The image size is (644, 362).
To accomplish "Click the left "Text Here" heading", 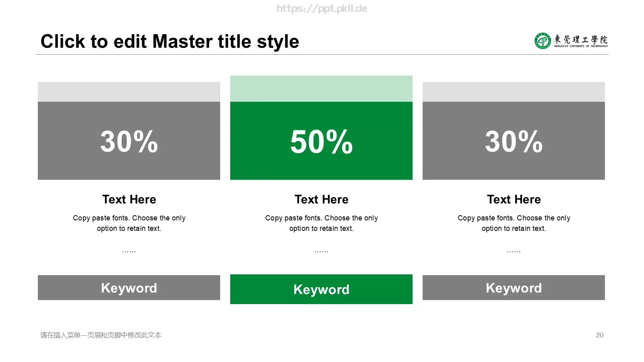I will point(129,200).
